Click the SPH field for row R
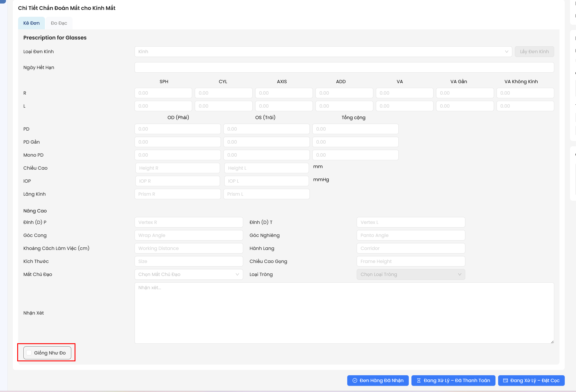This screenshot has width=576, height=392. (x=163, y=93)
